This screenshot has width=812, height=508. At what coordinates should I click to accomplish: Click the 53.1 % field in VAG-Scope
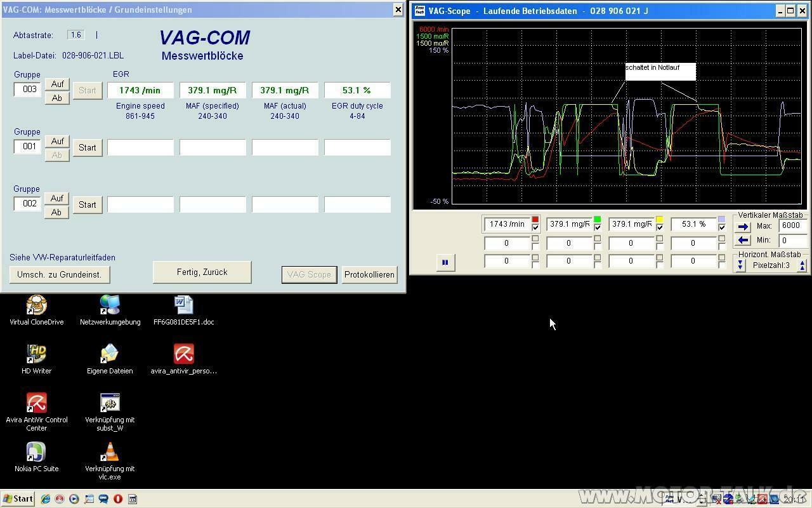693,224
